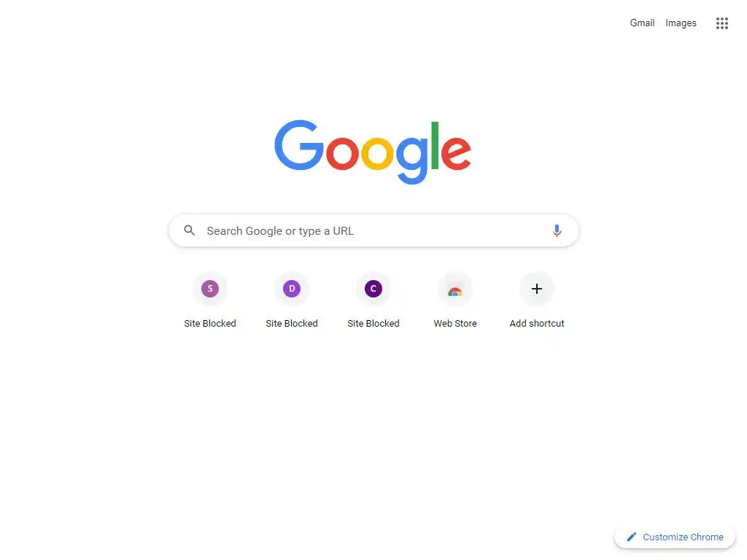The width and height of the screenshot is (747, 560).
Task: Open the Google apps grid menu
Action: [x=721, y=23]
